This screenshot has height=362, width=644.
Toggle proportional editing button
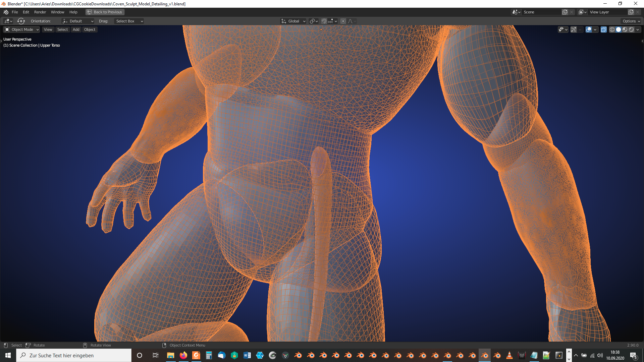343,21
